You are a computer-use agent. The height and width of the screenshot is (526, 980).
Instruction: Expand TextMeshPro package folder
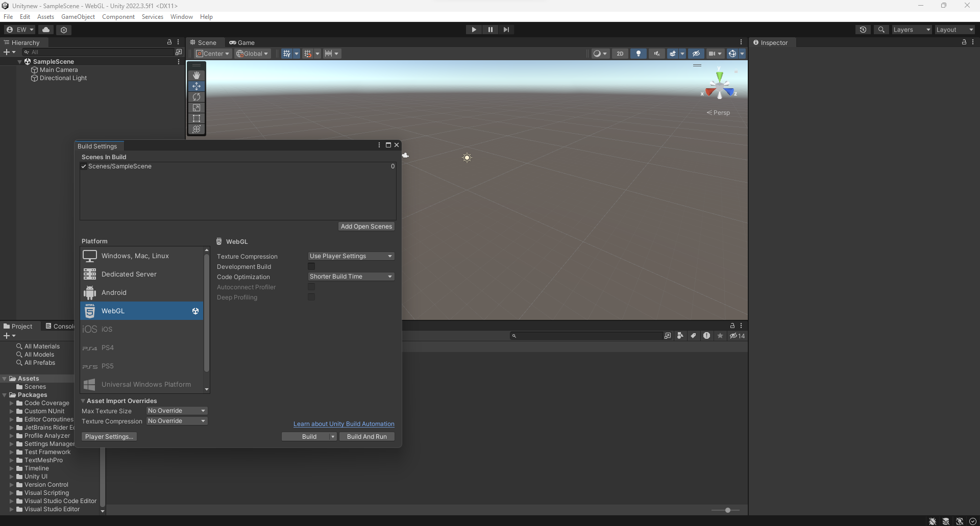[12, 460]
